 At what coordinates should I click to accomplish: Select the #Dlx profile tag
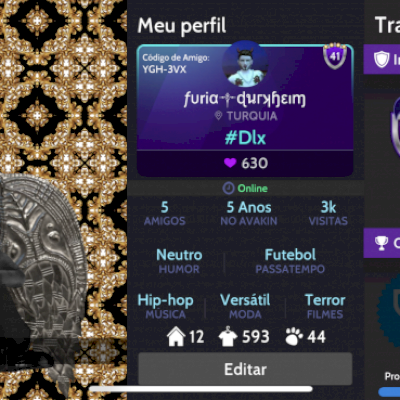(245, 138)
